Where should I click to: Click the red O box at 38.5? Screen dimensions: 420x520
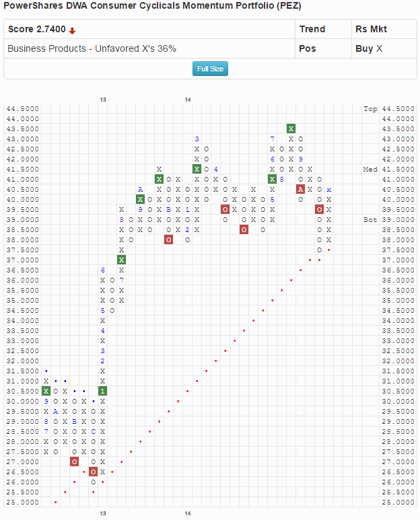tap(244, 229)
